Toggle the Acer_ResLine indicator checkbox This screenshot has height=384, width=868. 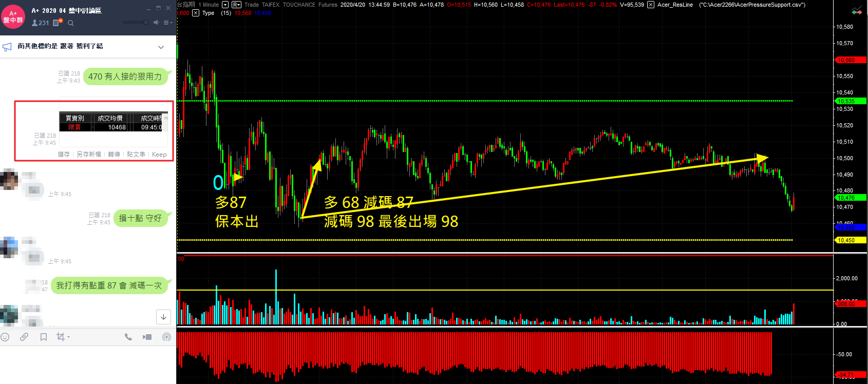click(651, 5)
